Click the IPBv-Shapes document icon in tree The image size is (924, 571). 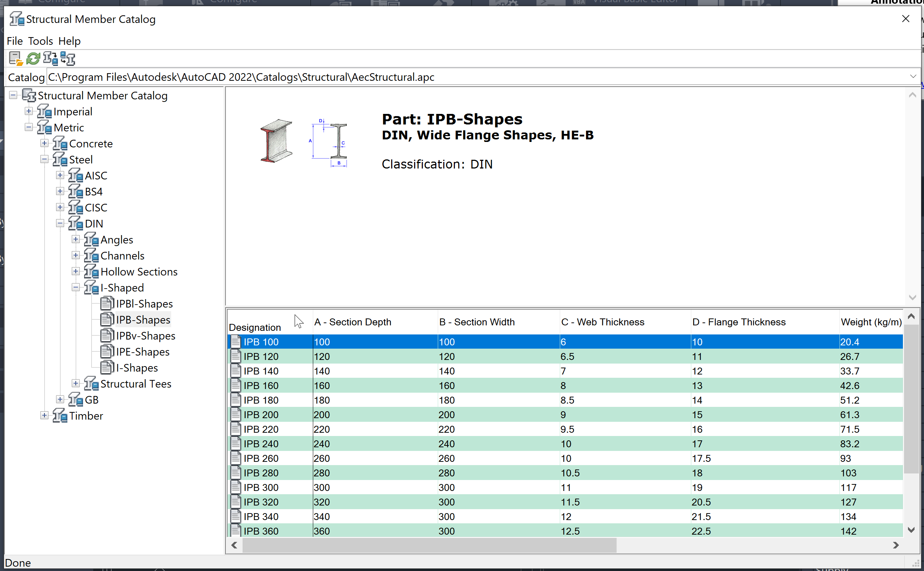point(107,336)
